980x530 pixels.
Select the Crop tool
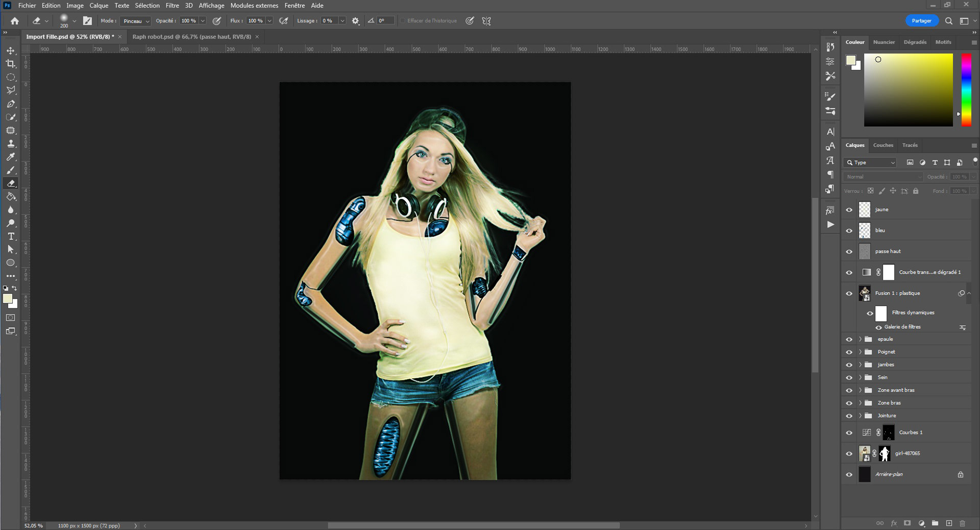11,64
